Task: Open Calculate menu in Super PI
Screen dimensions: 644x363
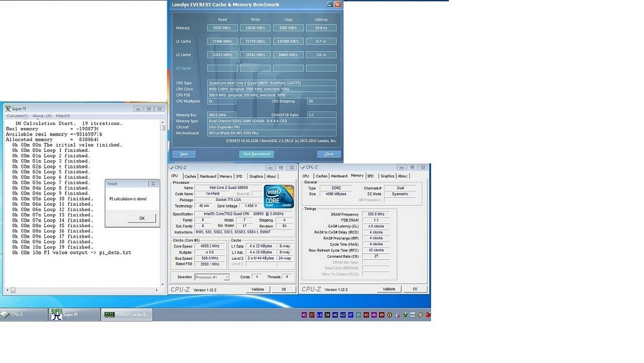Action: click(18, 116)
